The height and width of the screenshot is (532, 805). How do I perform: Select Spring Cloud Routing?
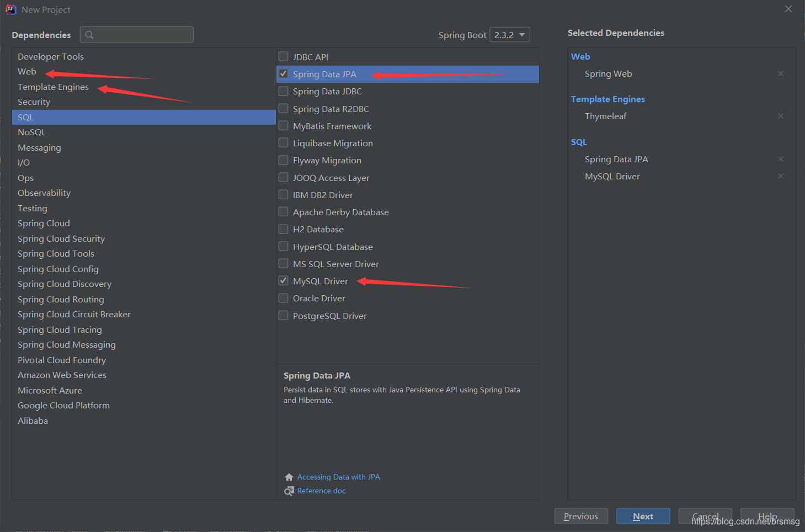[144, 299]
